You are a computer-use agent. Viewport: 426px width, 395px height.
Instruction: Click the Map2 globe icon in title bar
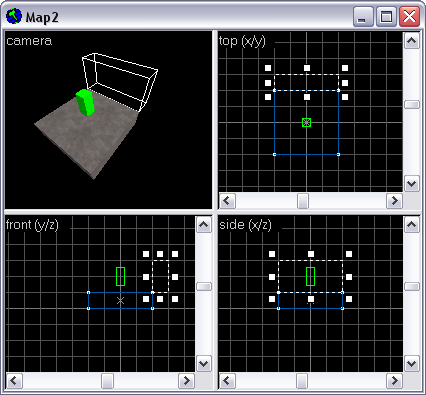tap(14, 16)
